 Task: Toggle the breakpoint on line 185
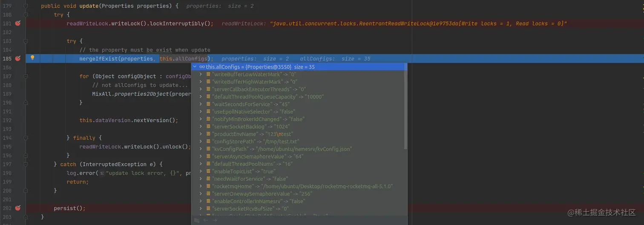pyautogui.click(x=18, y=58)
